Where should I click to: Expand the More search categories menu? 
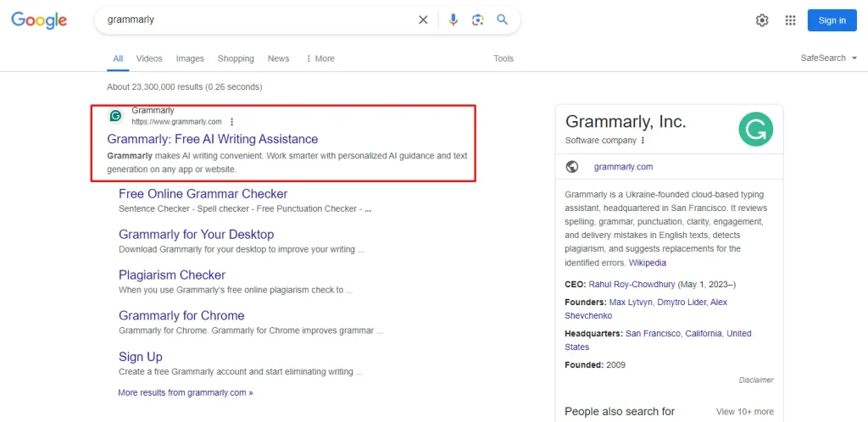point(320,58)
